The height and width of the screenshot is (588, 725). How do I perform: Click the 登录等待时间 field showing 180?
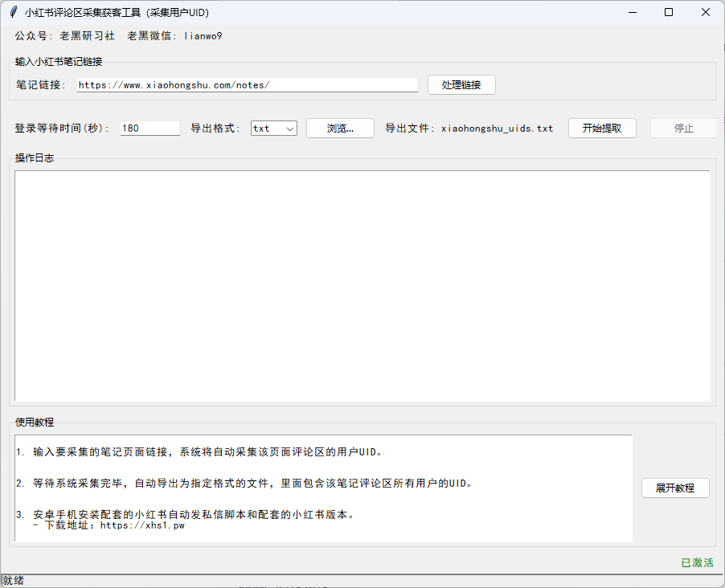point(149,128)
